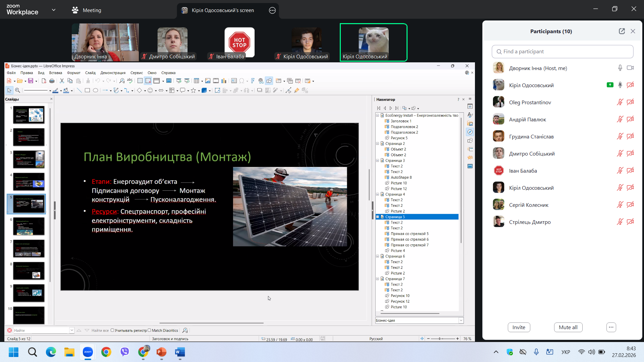Click the Rectangle tool in the drawing toolbar

pos(87,90)
